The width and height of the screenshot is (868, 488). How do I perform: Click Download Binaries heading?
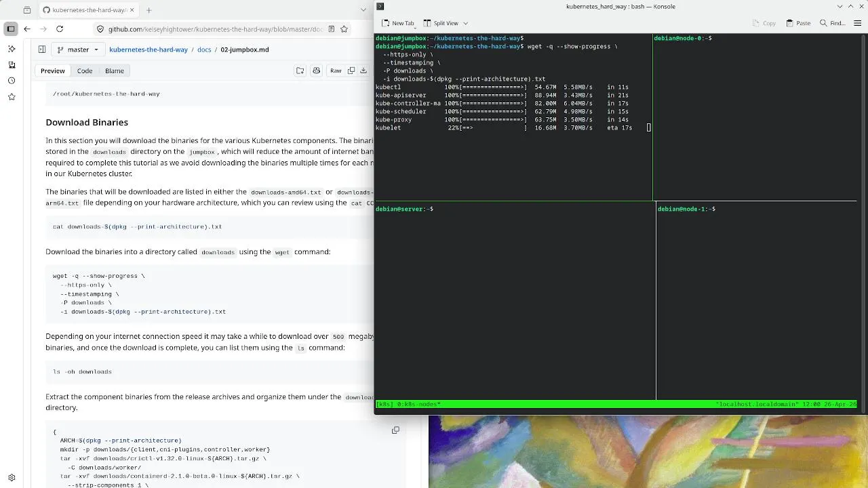pyautogui.click(x=87, y=122)
